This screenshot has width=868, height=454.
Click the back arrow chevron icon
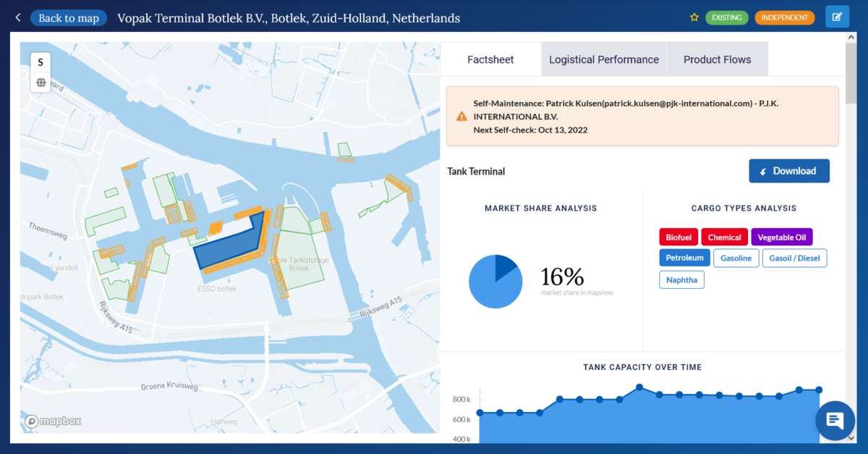coord(18,17)
